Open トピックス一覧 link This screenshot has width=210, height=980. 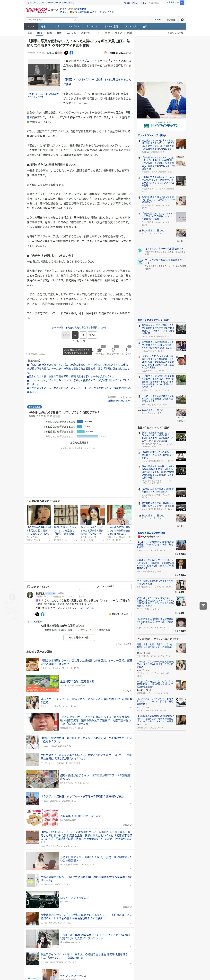point(175,33)
